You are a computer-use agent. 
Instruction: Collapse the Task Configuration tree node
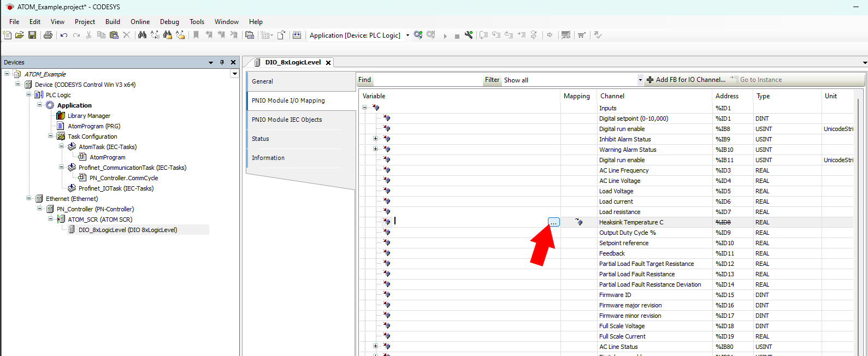pyautogui.click(x=51, y=137)
